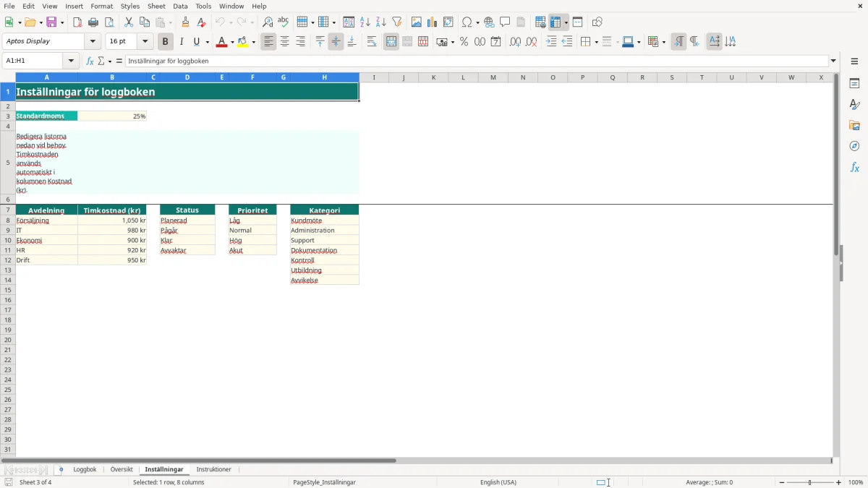Open the Data menu
This screenshot has width=868, height=488.
pos(180,6)
